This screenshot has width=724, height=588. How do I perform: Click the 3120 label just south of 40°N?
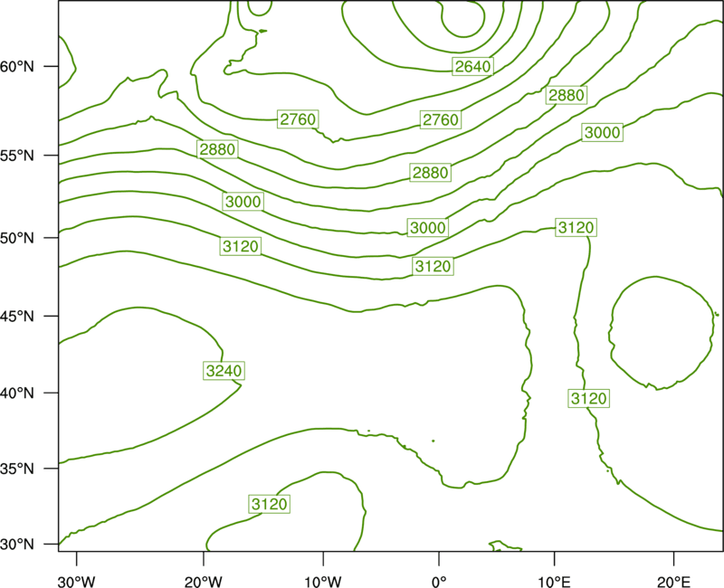[589, 398]
